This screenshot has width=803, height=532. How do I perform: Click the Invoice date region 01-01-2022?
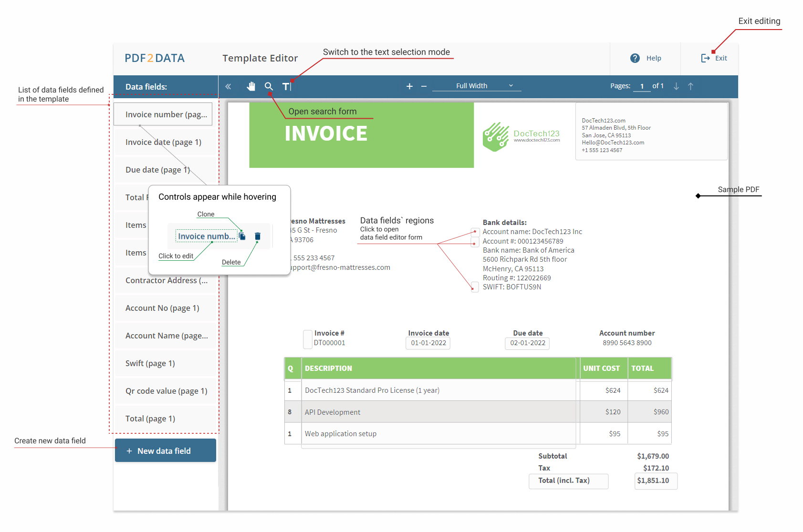pyautogui.click(x=428, y=343)
